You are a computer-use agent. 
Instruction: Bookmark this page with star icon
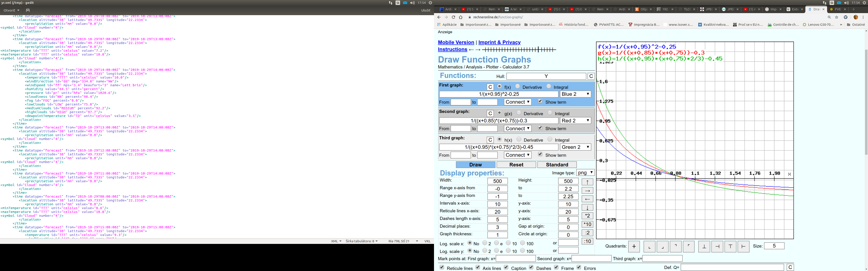(837, 17)
